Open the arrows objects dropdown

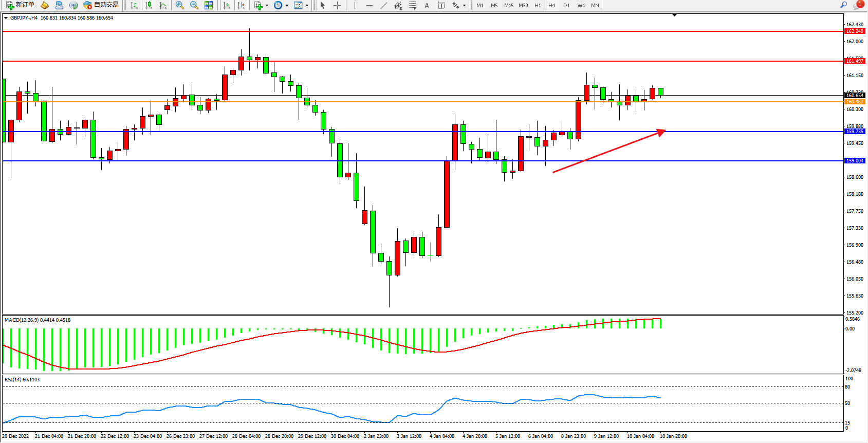(464, 6)
